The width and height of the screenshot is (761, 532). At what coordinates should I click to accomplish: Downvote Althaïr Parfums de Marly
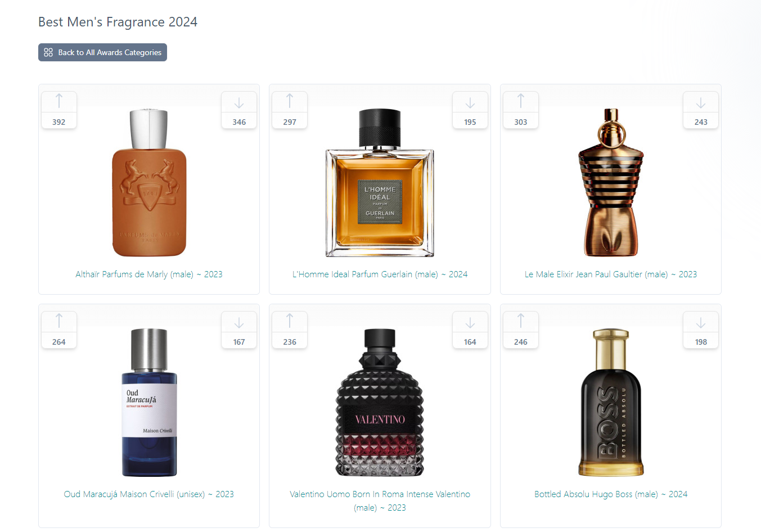point(239,110)
